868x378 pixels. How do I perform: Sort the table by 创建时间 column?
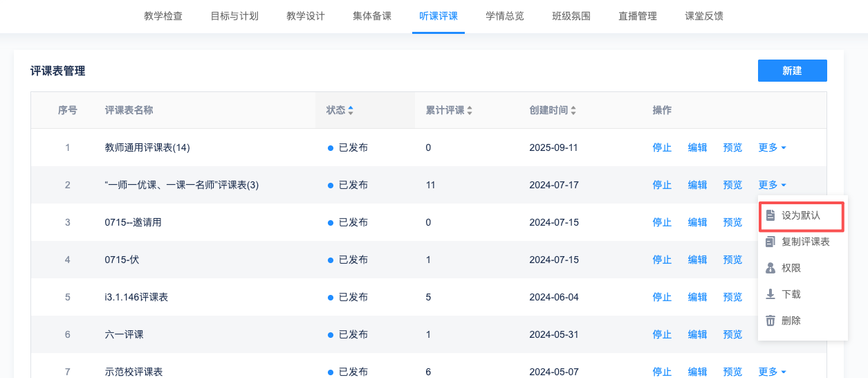pos(573,110)
